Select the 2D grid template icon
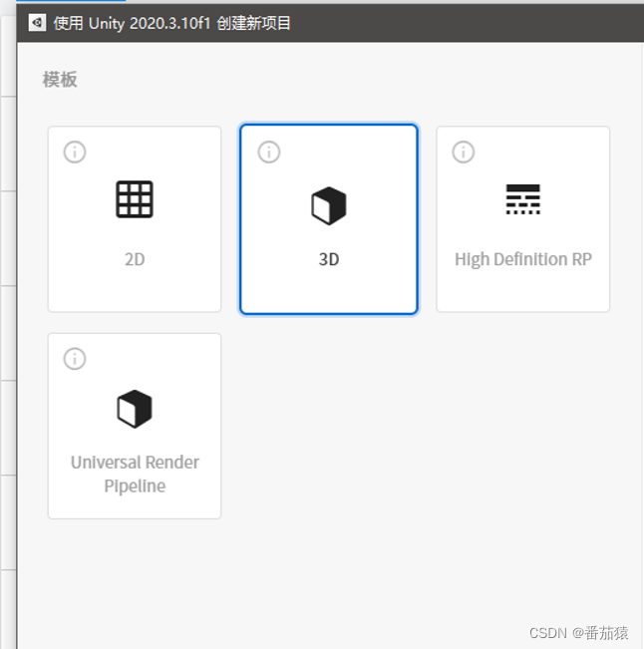This screenshot has width=644, height=649. [x=135, y=199]
